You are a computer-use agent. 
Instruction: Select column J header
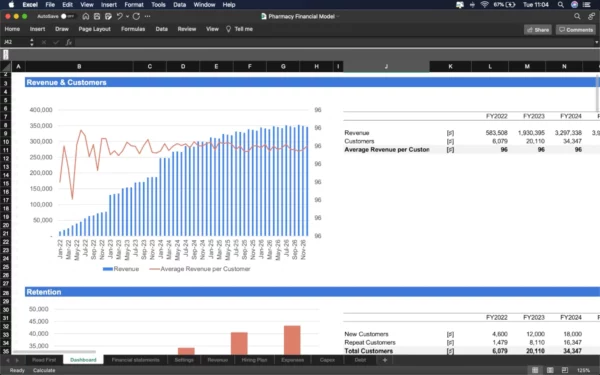386,67
